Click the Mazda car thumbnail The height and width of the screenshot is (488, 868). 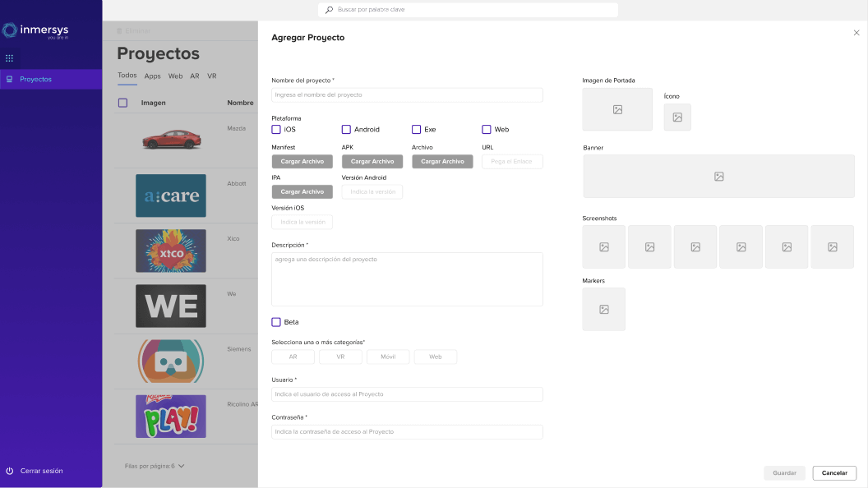click(x=170, y=138)
